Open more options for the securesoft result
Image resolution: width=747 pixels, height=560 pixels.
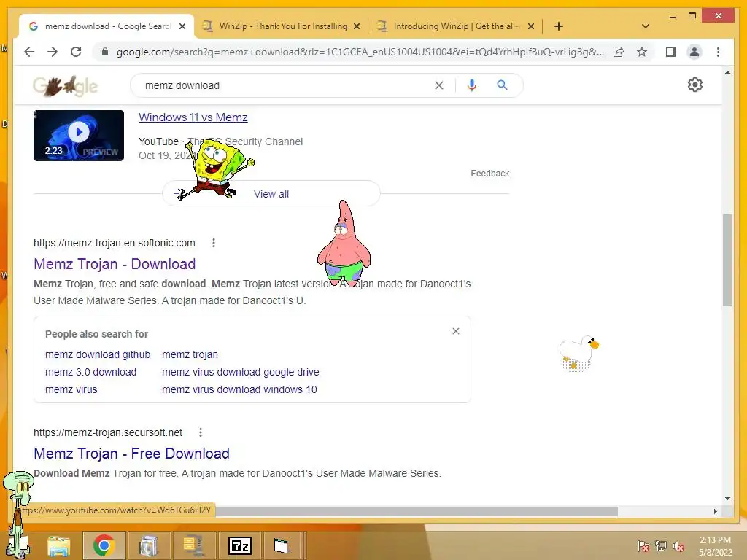point(201,432)
